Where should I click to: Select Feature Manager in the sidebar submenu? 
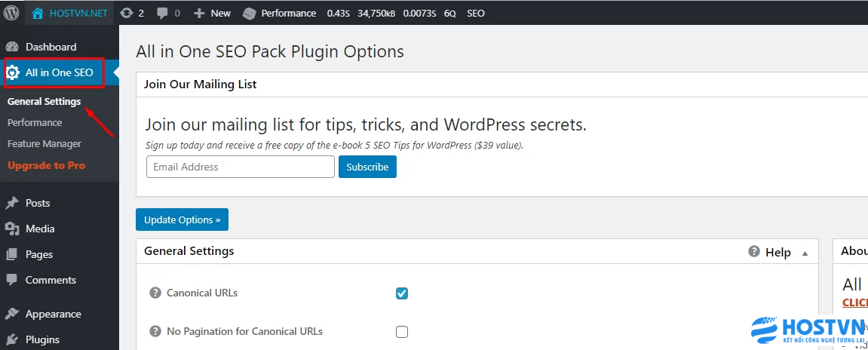tap(44, 143)
